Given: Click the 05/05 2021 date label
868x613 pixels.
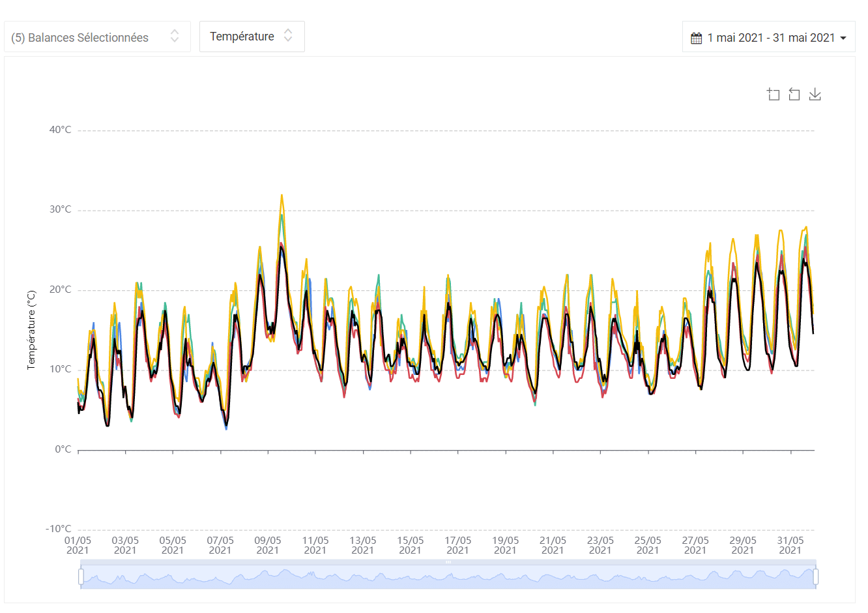Looking at the screenshot, I should tap(173, 545).
